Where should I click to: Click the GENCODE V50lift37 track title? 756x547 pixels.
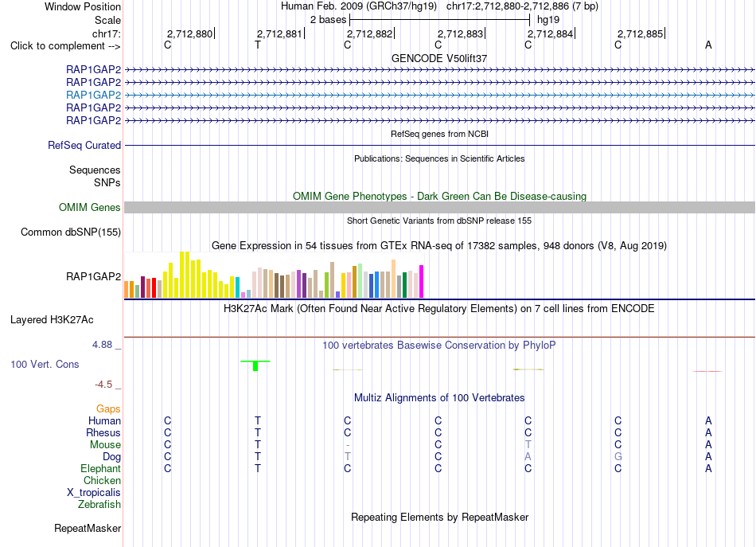point(439,58)
